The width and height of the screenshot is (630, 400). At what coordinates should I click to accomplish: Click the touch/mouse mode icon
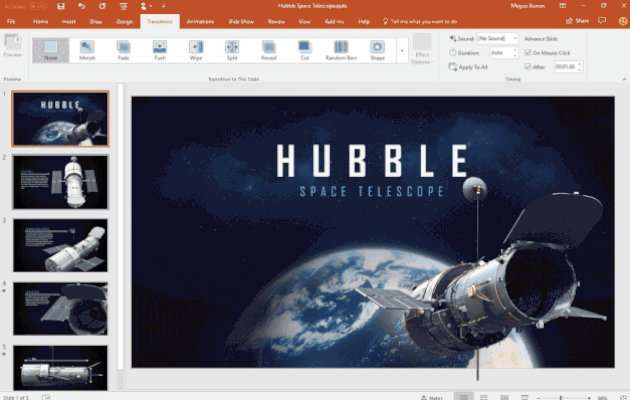[x=143, y=6]
